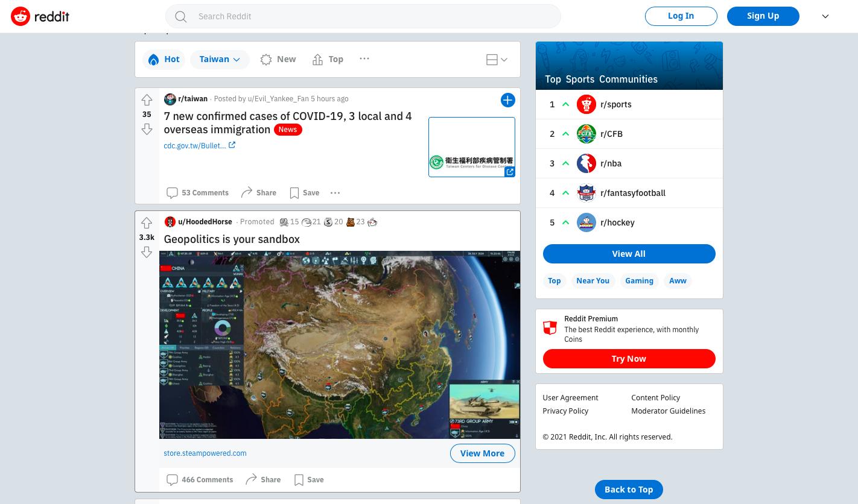Open u/Evil_Yankee_Fan profile link

[278, 99]
